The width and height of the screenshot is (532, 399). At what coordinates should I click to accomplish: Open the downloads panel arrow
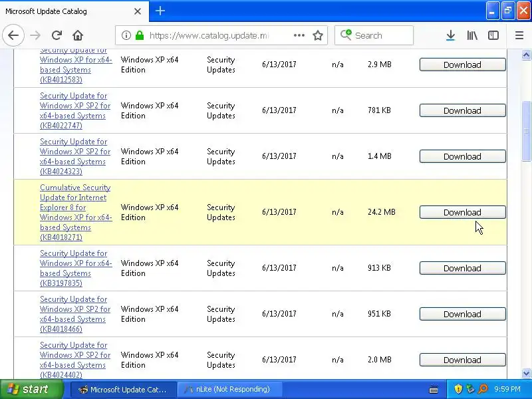[450, 35]
